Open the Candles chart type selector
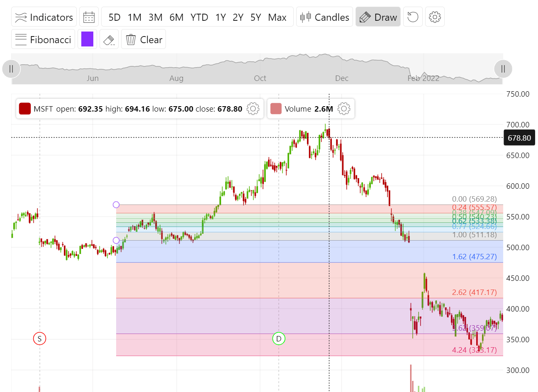This screenshot has height=392, width=538. click(324, 17)
